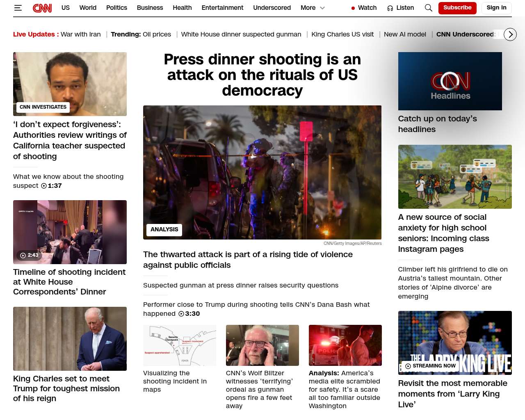
Task: Click the CNN logo
Action: tap(42, 8)
